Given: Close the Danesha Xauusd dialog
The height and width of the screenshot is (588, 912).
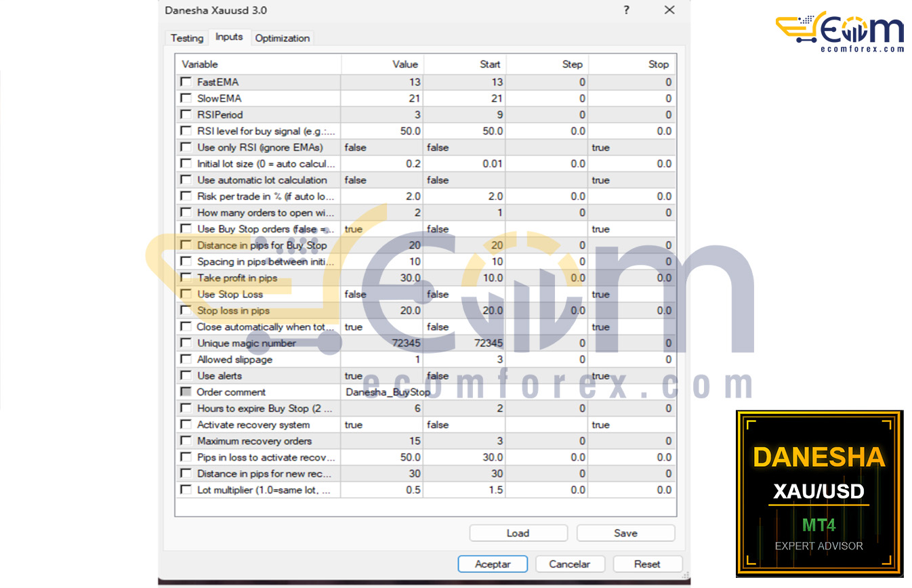Looking at the screenshot, I should pyautogui.click(x=669, y=10).
